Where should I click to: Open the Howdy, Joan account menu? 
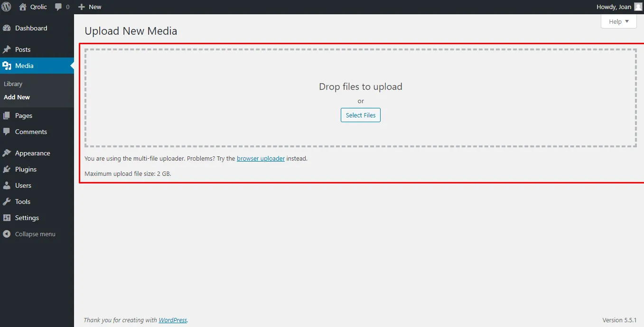click(x=614, y=7)
